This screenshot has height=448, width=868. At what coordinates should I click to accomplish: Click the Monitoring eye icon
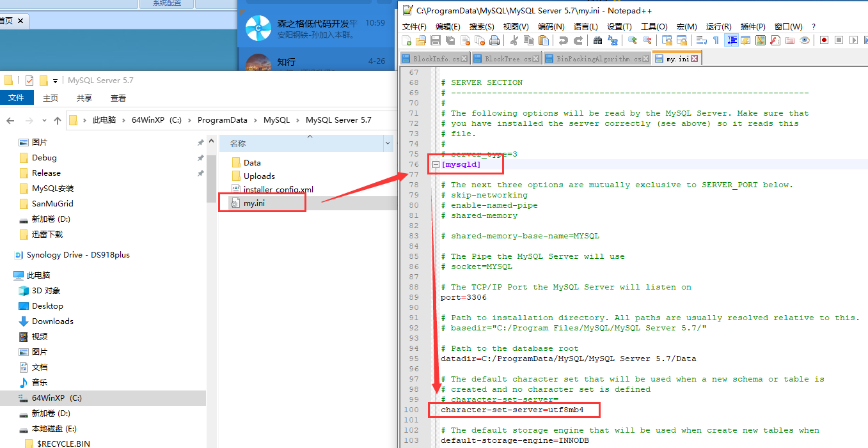[805, 40]
